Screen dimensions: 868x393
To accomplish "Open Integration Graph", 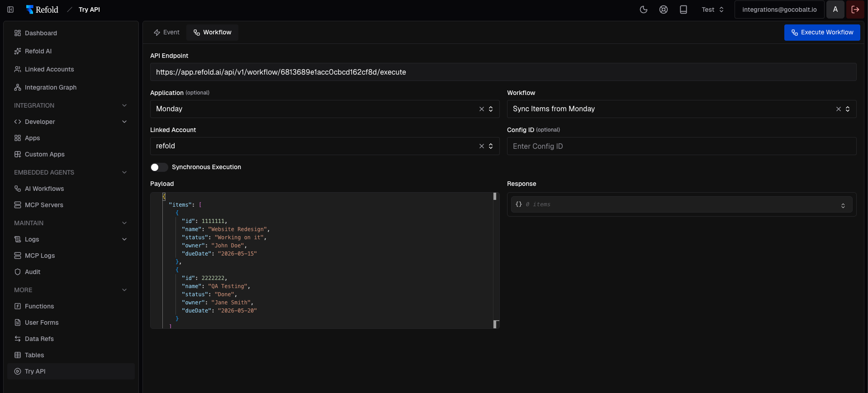I will (71, 87).
